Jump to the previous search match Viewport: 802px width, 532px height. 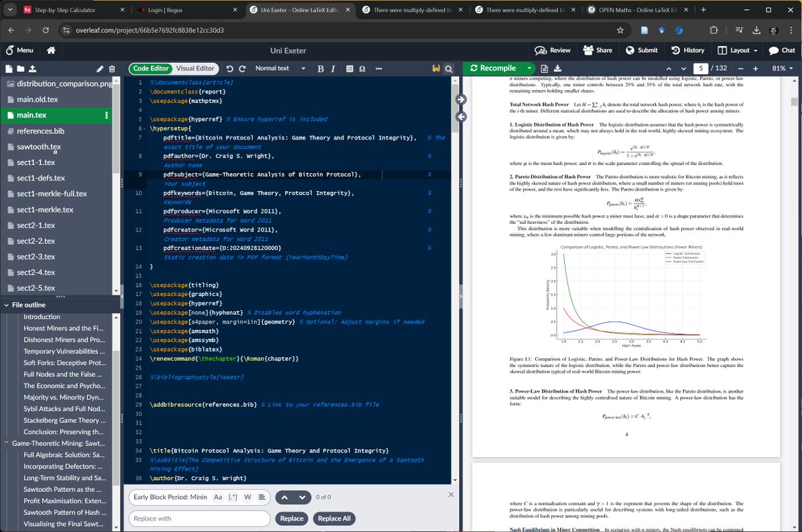[x=283, y=497]
